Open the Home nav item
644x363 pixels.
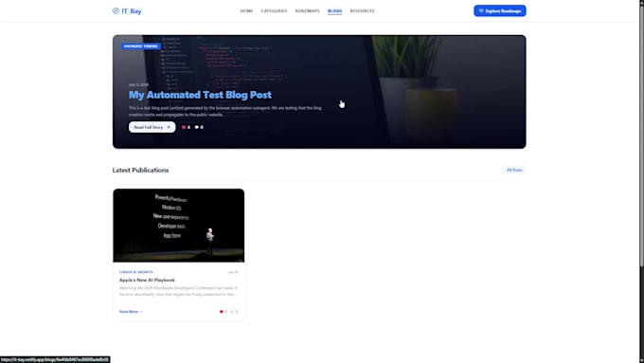246,11
